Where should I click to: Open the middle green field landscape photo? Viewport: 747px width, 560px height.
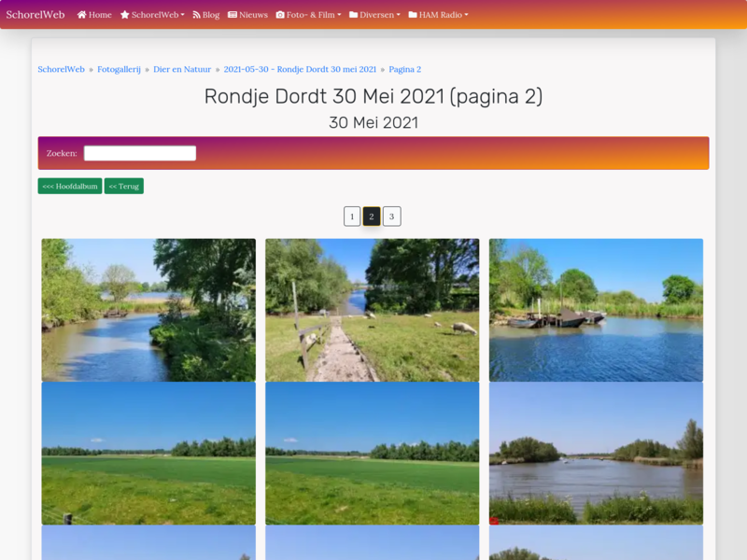(x=372, y=454)
